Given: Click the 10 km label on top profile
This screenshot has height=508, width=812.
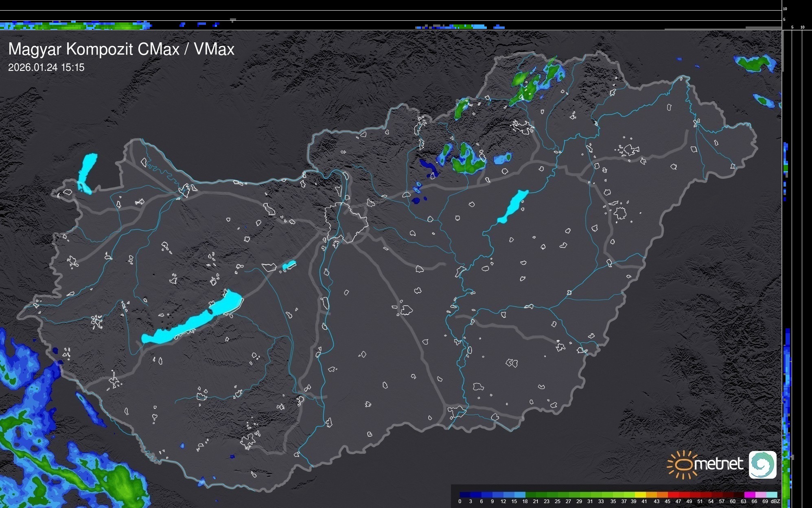Looking at the screenshot, I should pos(785,9).
